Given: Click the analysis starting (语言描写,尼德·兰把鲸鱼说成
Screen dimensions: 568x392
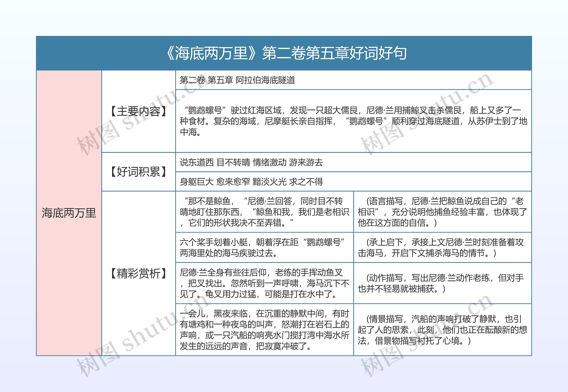Looking at the screenshot, I should [443, 212].
